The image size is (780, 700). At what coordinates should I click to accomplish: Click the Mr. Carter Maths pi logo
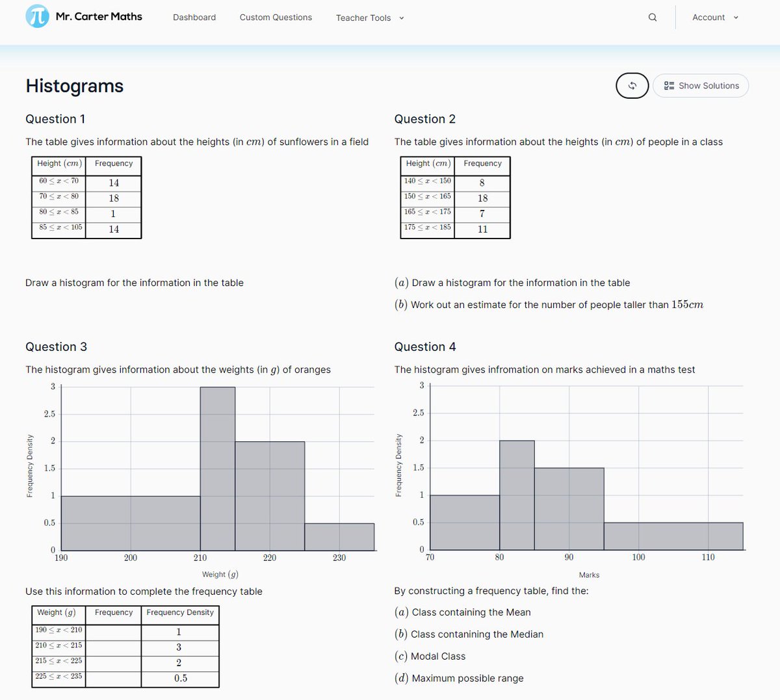coord(37,16)
